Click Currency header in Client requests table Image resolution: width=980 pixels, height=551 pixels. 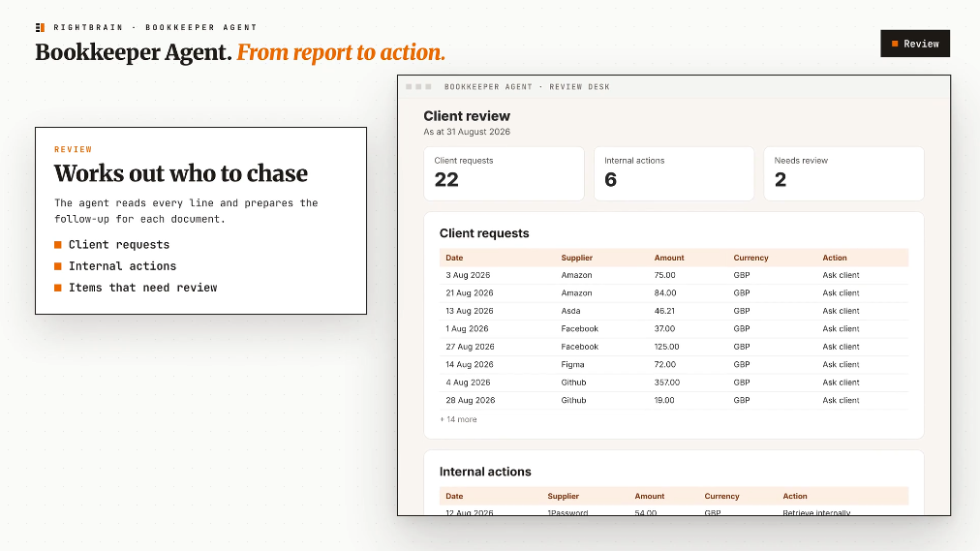pos(750,258)
